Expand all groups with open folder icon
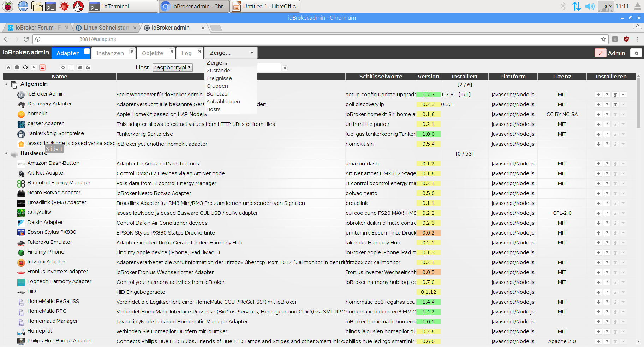The width and height of the screenshot is (644, 347). (88, 67)
